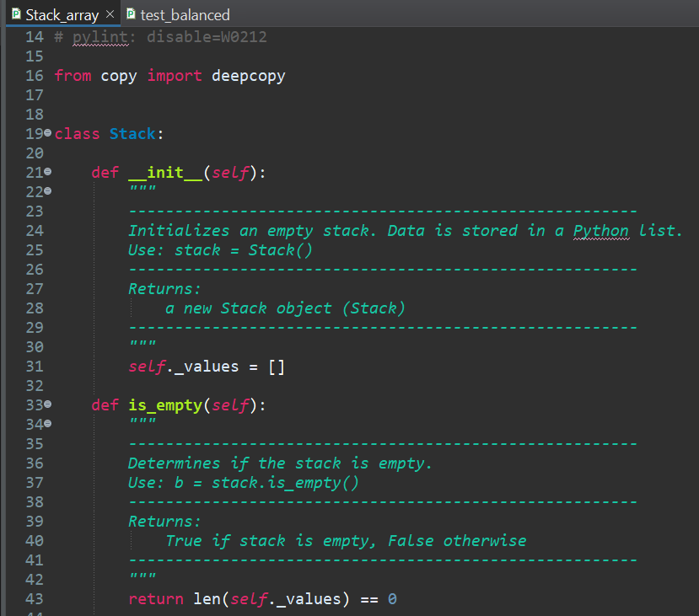Click the Python file icon on Stack_array tab
The height and width of the screenshot is (616, 699).
click(x=16, y=13)
